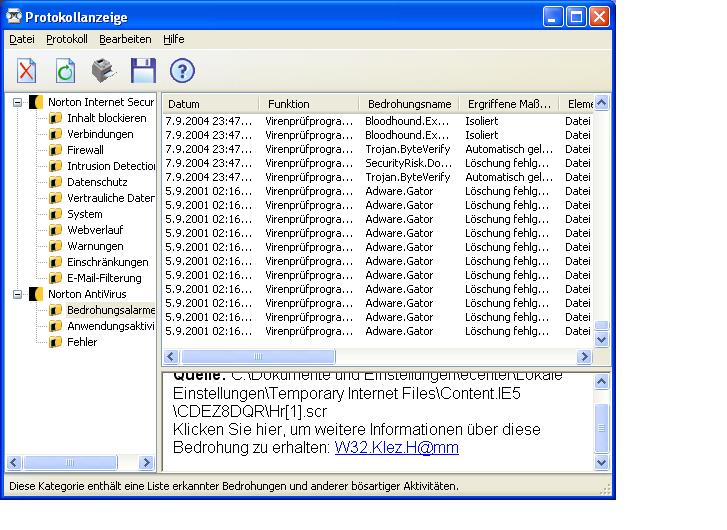727x530 pixels.
Task: Select the Einschränkungen folder icon
Action: (56, 262)
